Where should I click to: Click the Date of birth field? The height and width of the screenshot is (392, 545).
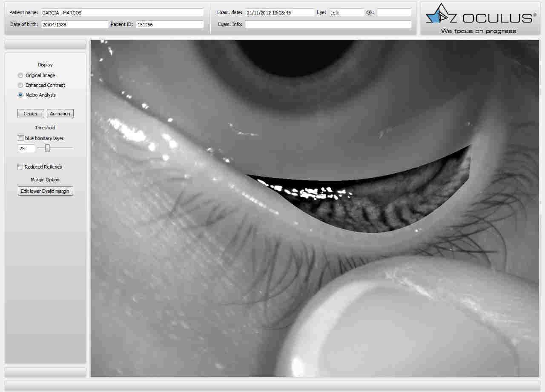click(x=74, y=25)
